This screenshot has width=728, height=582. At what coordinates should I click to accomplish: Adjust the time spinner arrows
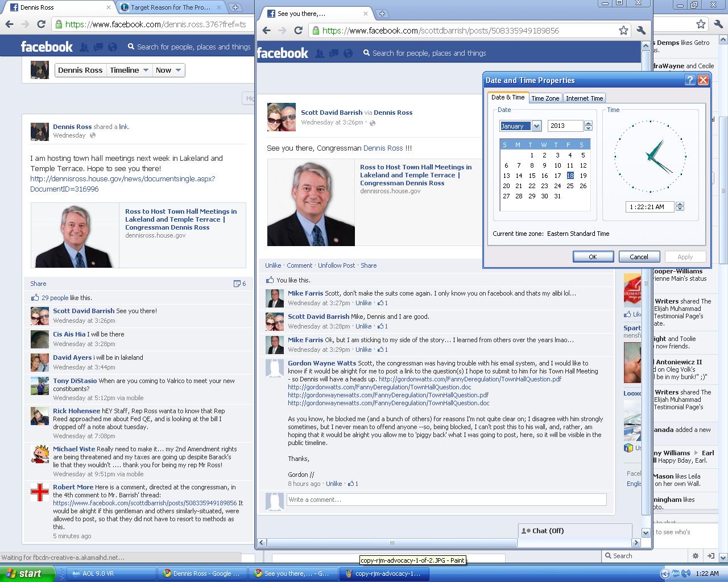tap(680, 207)
